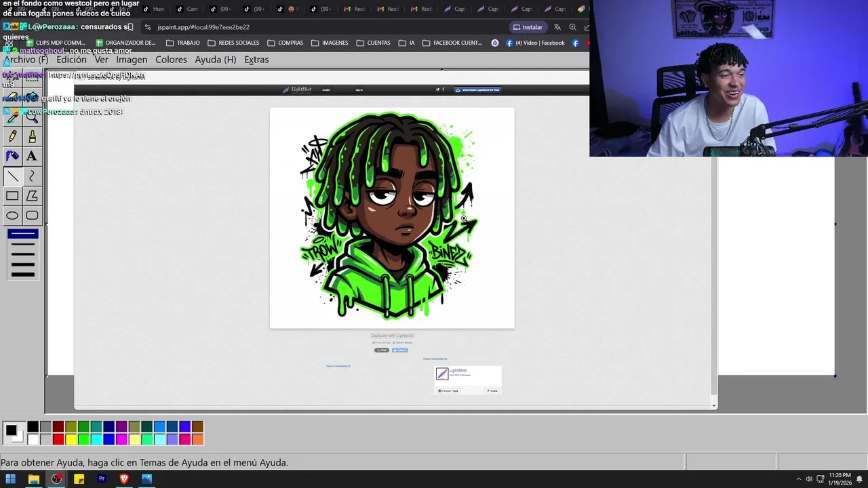868x488 pixels.
Task: Click the notification bell in system tray
Action: (860, 479)
